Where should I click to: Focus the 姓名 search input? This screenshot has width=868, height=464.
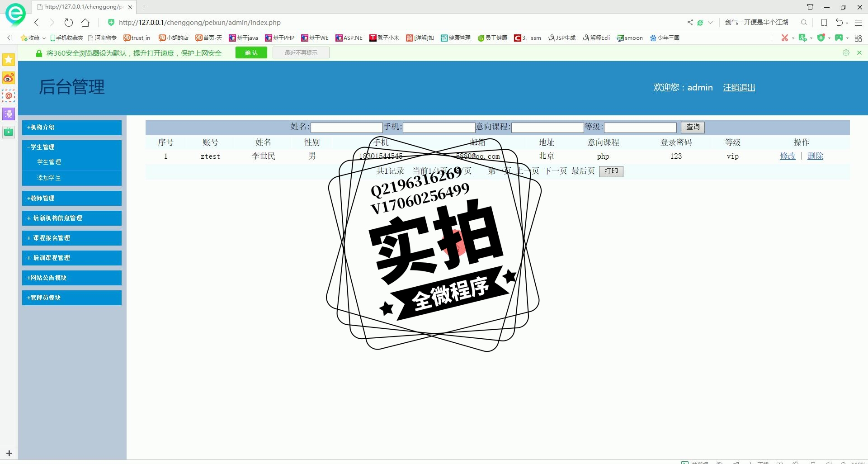click(x=347, y=128)
